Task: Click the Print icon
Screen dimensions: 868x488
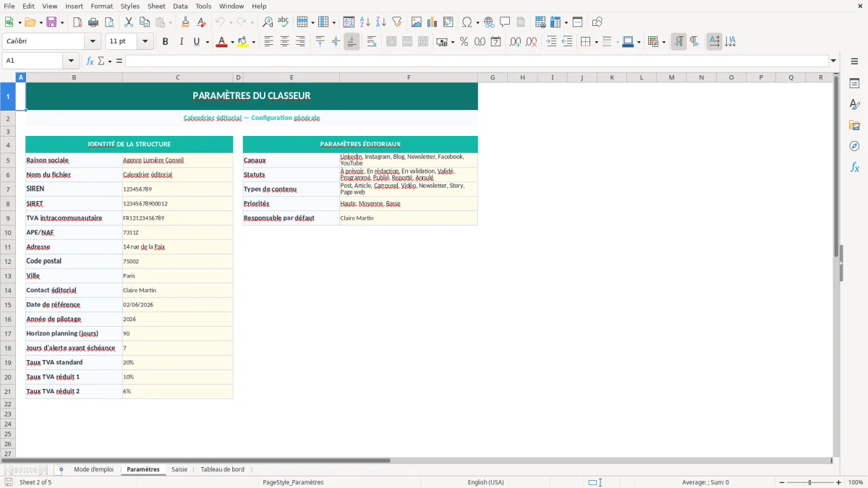Action: [x=93, y=22]
